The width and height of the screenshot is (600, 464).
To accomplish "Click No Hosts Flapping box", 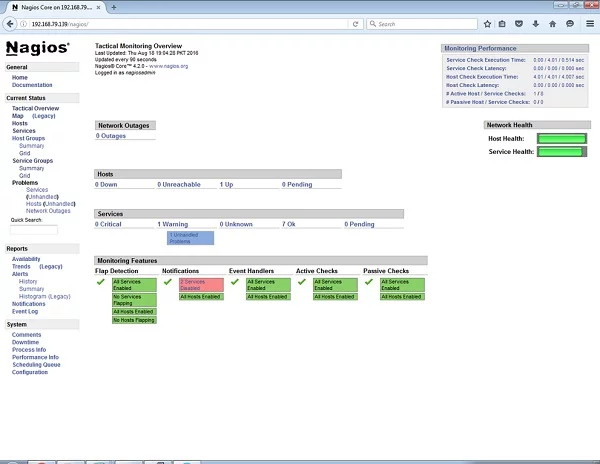I will point(134,320).
